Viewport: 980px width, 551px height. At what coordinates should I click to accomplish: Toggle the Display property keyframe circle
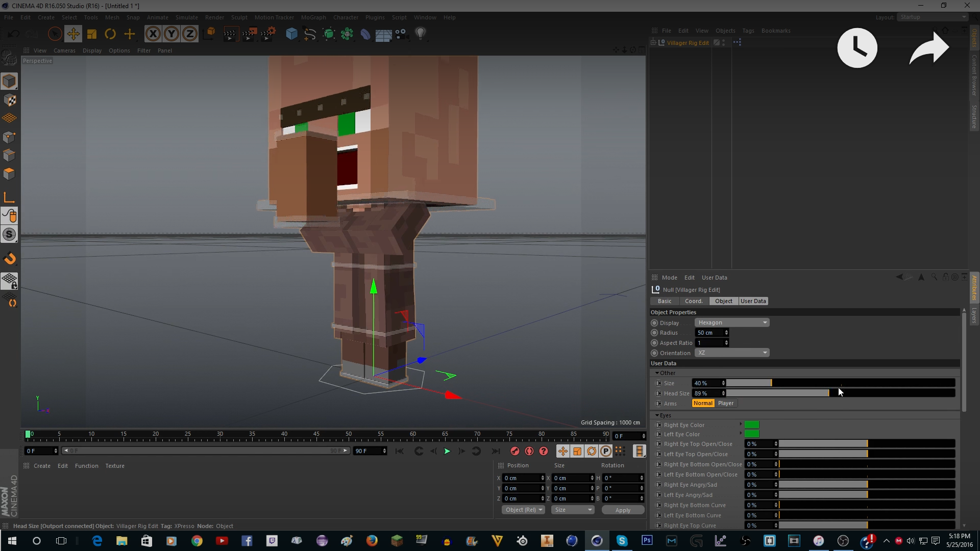[x=654, y=323]
